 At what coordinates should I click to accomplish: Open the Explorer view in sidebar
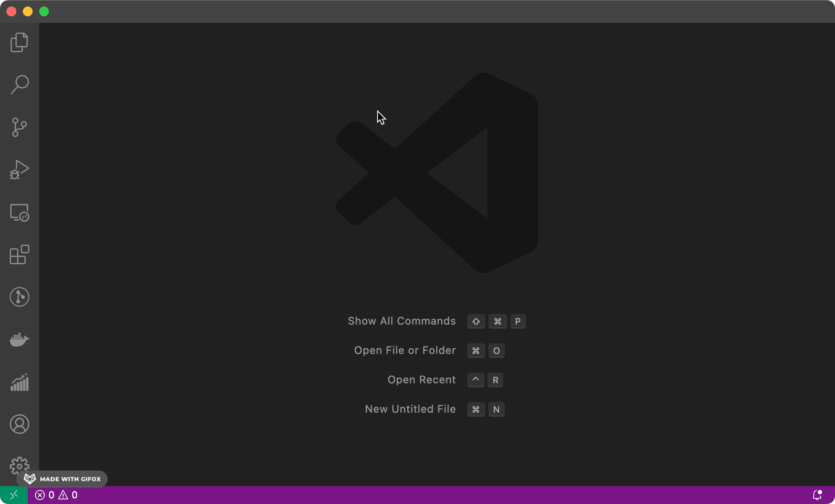[x=18, y=42]
